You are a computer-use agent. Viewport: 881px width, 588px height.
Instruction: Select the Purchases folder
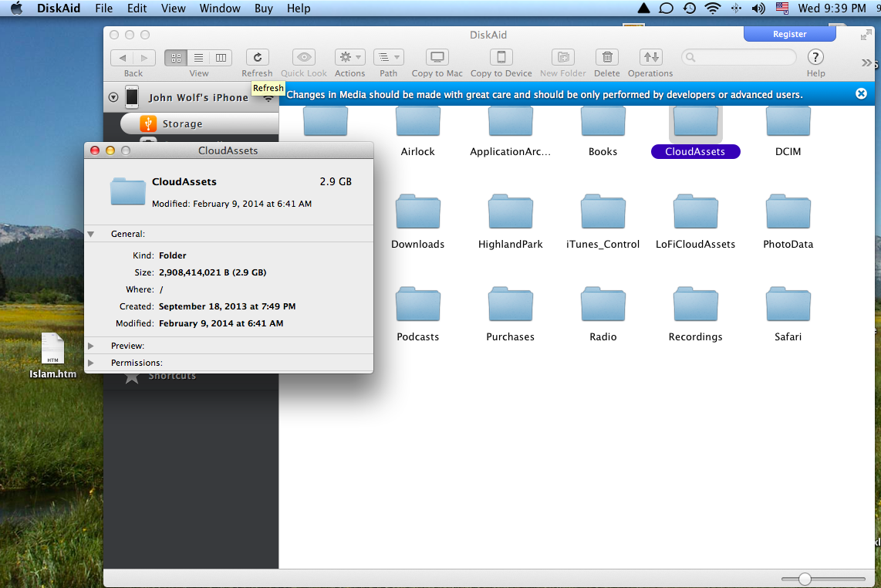[510, 315]
